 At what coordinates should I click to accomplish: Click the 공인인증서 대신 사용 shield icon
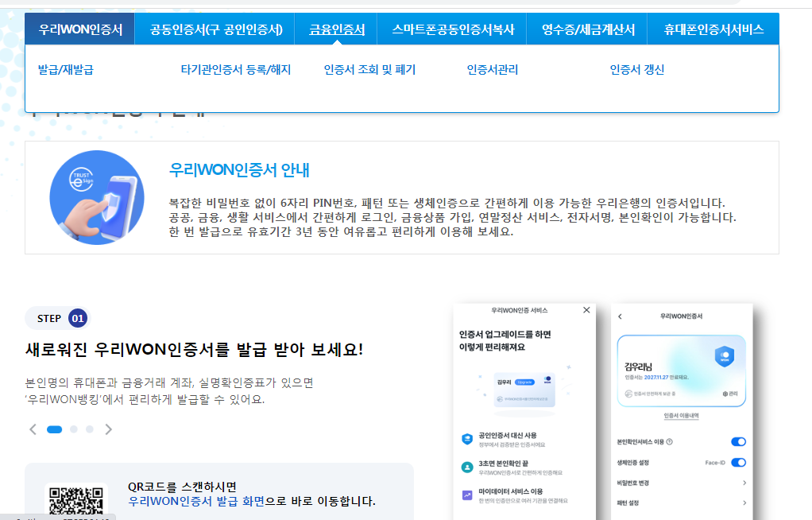pyautogui.click(x=467, y=439)
